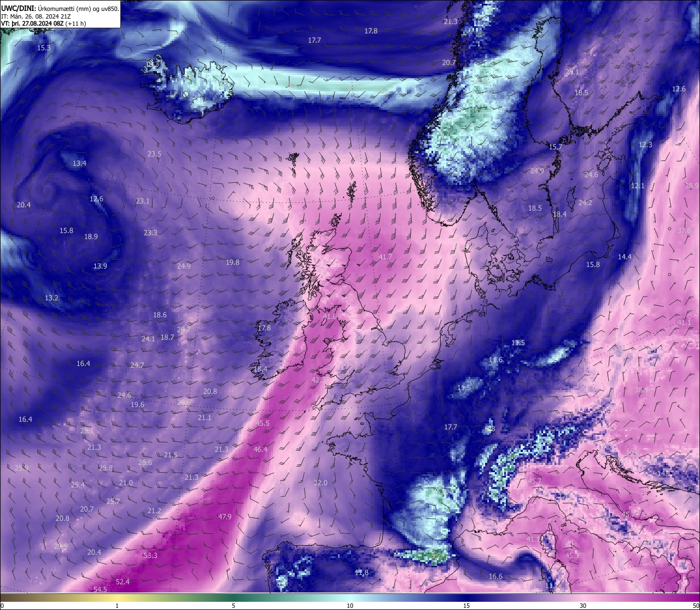Click the 14.4 value label
This screenshot has width=700, height=610.
(x=625, y=257)
